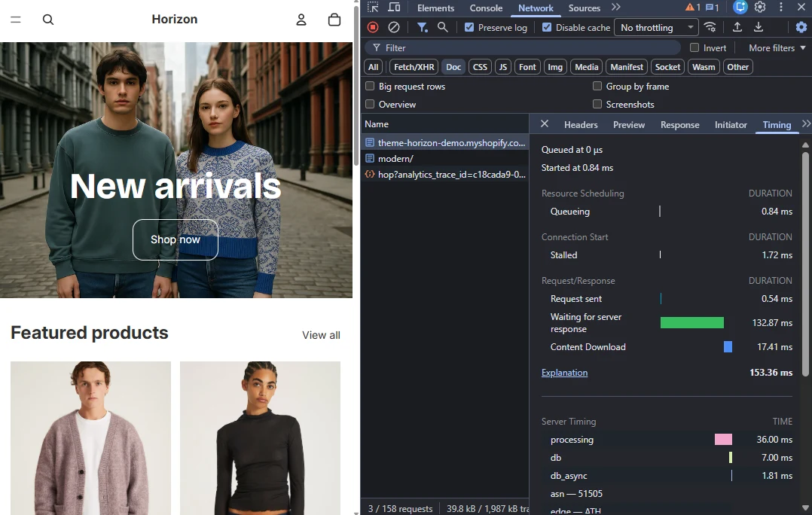The image size is (812, 515).
Task: Import HAR file upload icon
Action: (x=737, y=27)
